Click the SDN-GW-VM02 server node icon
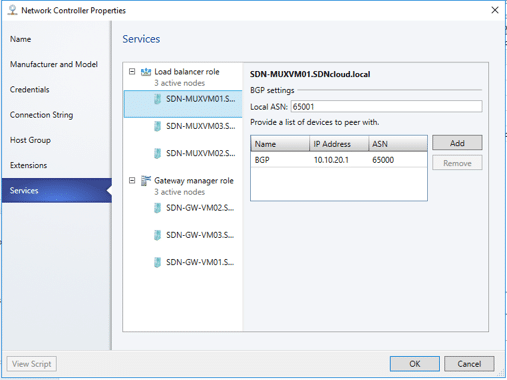The width and height of the screenshot is (507, 380). click(157, 208)
